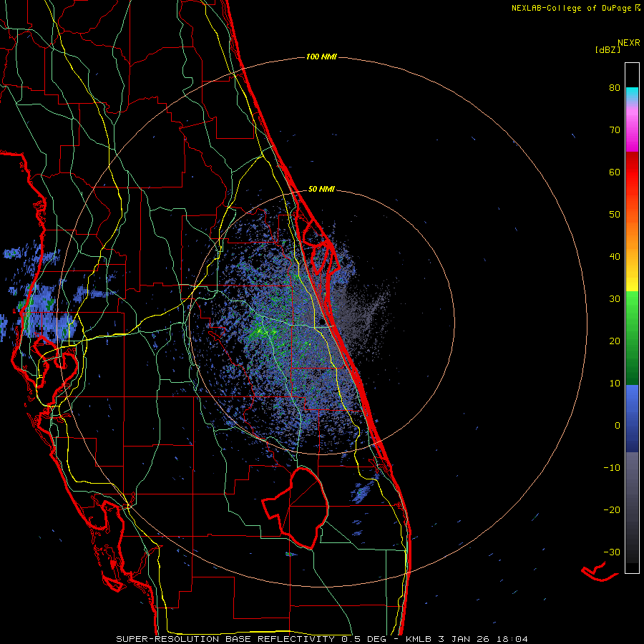This screenshot has height=644, width=644.
Task: Click the SUPER-RESOLUTION BASE REFLECTIVITY caption text
Action: point(224,639)
